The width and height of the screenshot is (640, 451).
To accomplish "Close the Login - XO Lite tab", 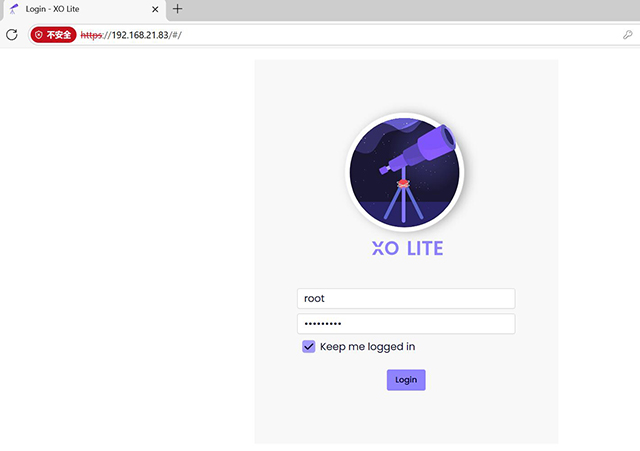I will 155,9.
